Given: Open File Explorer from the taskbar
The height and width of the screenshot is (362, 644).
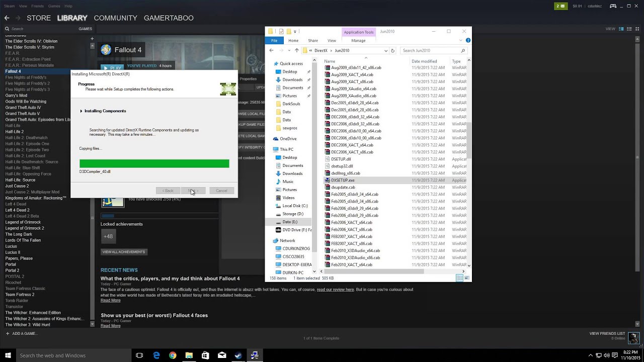Looking at the screenshot, I should (x=189, y=355).
